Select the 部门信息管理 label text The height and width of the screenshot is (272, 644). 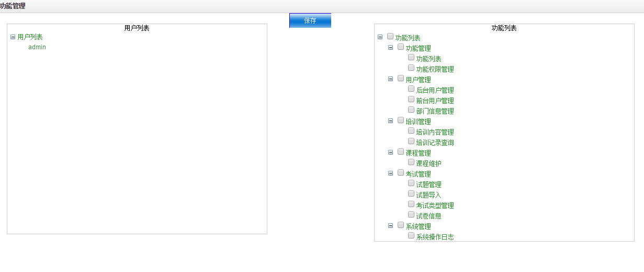click(x=435, y=111)
